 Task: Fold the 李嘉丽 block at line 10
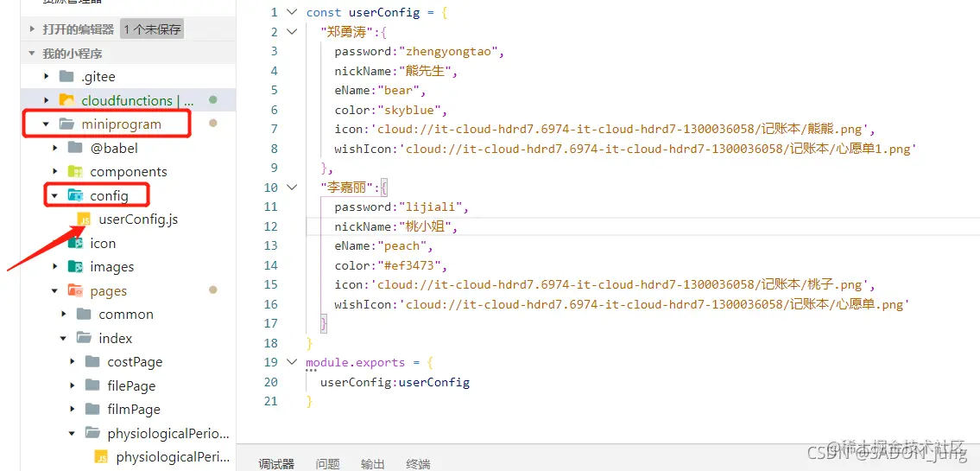coord(291,187)
